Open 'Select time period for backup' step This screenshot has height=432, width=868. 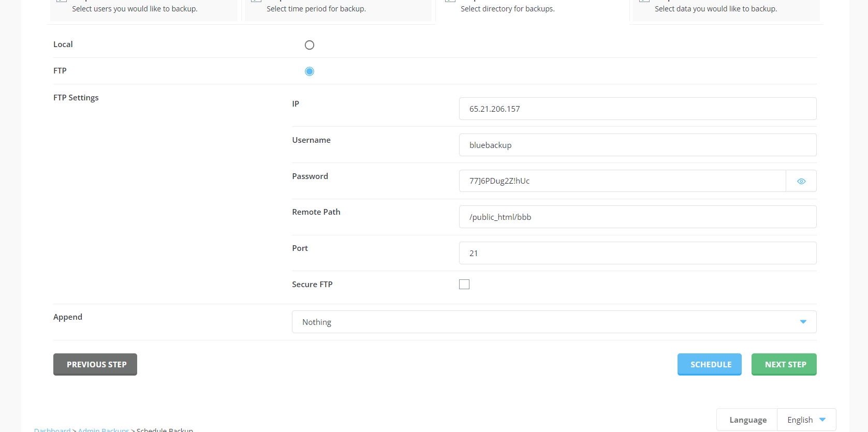[x=338, y=9]
